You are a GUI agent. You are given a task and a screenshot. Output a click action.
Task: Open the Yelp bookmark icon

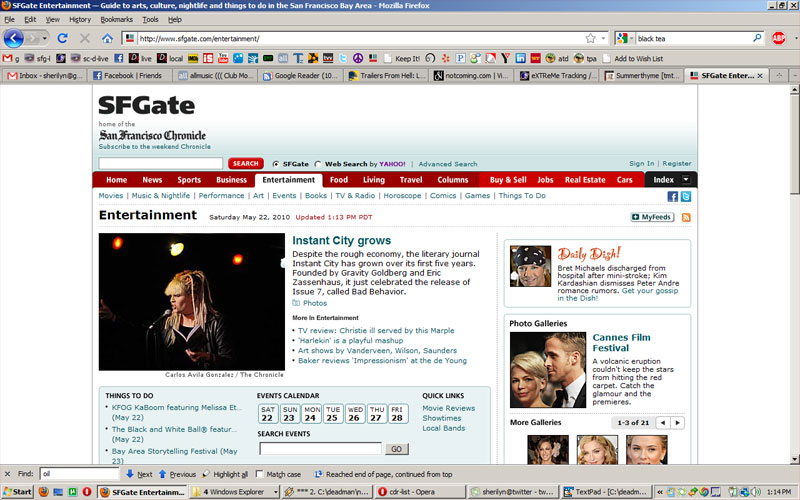(x=445, y=59)
